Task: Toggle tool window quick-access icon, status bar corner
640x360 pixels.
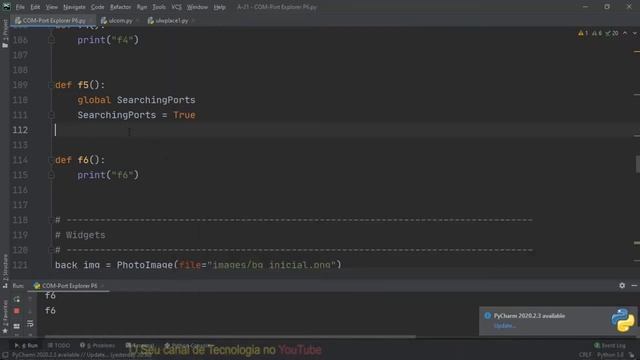Action: 5,355
